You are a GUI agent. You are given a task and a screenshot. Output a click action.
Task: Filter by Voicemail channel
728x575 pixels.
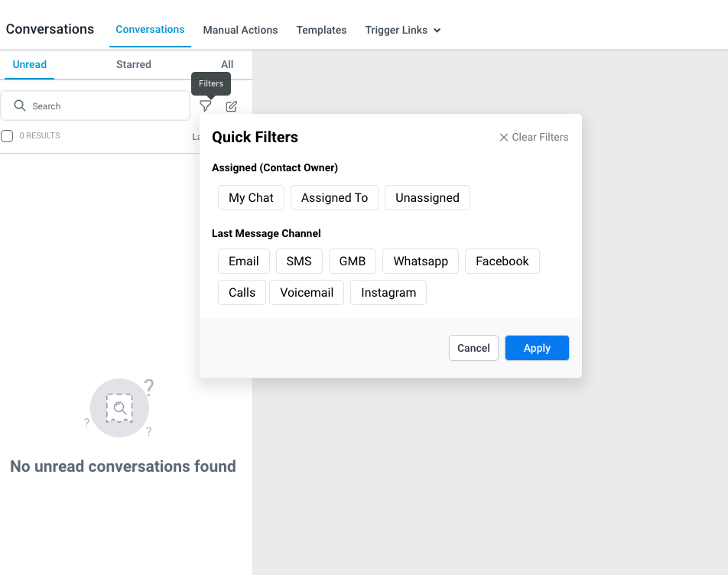pyautogui.click(x=307, y=292)
